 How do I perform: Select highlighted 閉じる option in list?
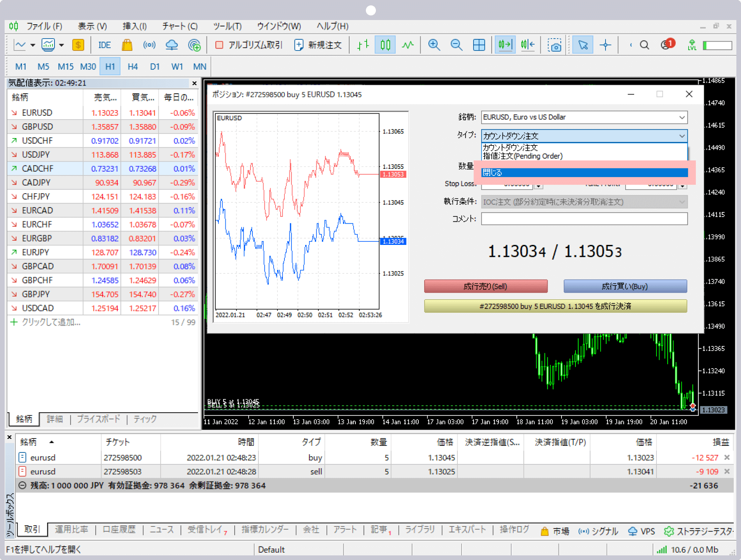click(x=585, y=173)
